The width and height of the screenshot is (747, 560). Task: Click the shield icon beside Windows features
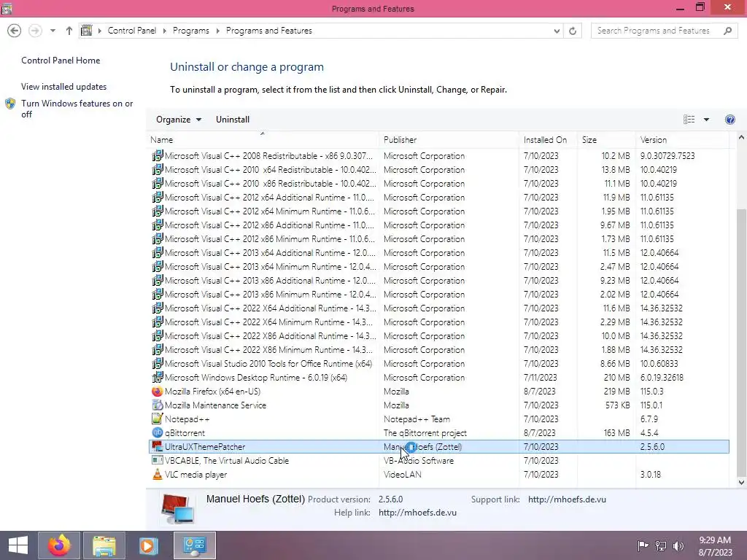[10, 104]
